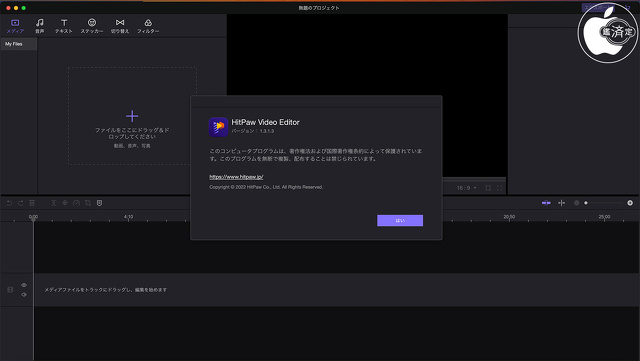Click the preview snapshot frame icon
The width and height of the screenshot is (640, 361).
tap(488, 188)
